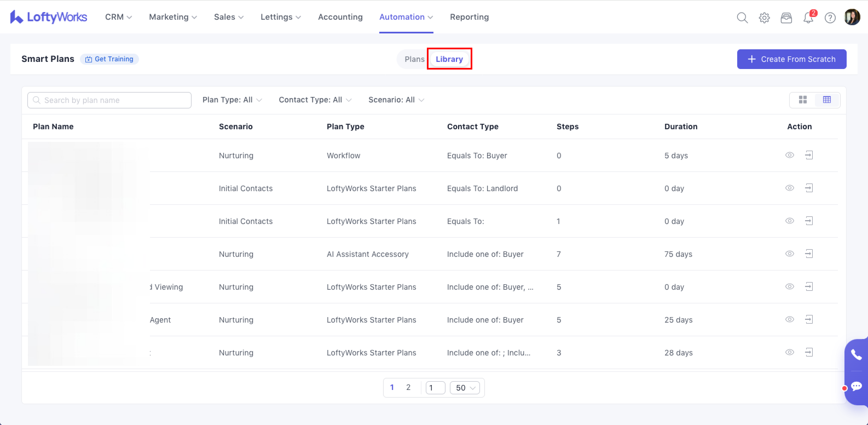Switch to grid card view
Image resolution: width=868 pixels, height=425 pixels.
(x=803, y=100)
